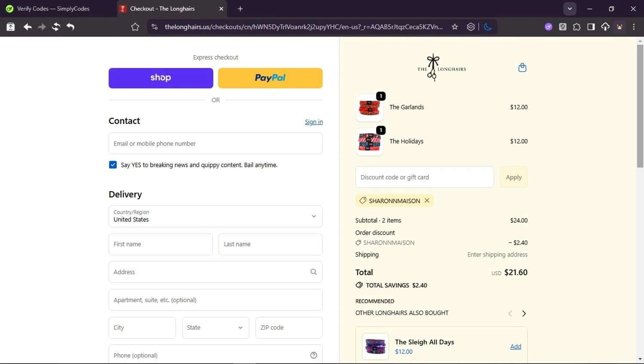Click The Longhairs logo
The width and height of the screenshot is (644, 364).
point(441,67)
